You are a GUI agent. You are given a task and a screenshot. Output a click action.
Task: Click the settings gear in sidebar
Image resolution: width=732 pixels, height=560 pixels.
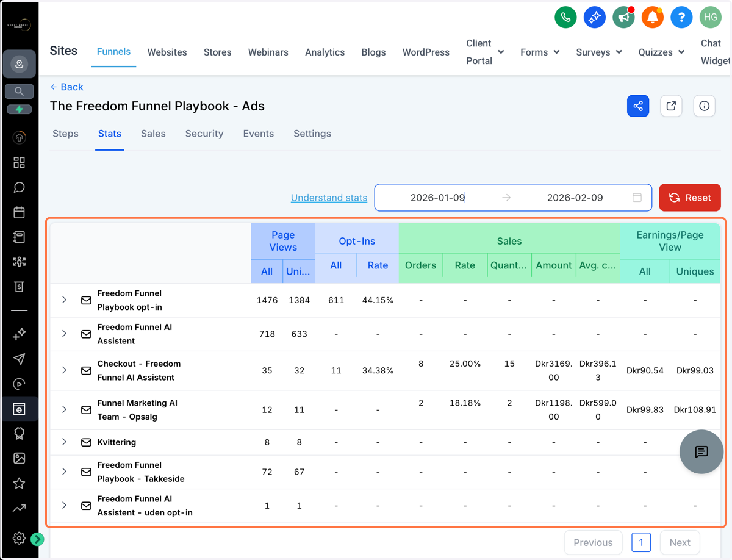(x=19, y=538)
